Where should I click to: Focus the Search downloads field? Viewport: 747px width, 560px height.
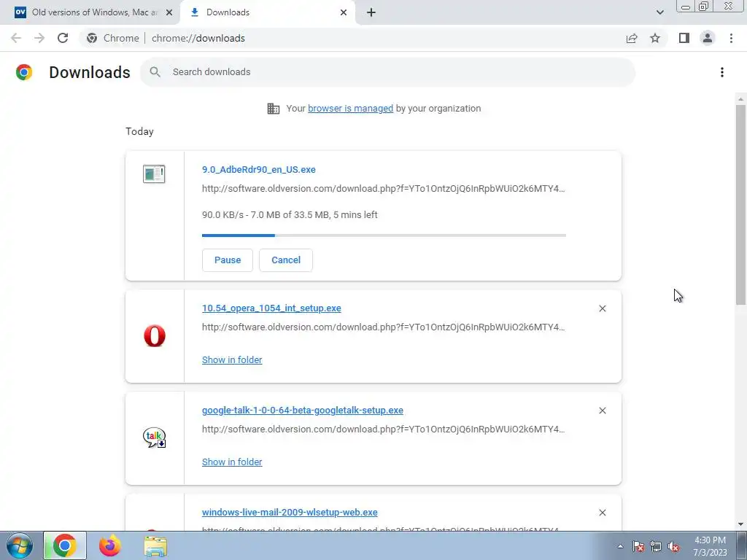click(x=387, y=72)
